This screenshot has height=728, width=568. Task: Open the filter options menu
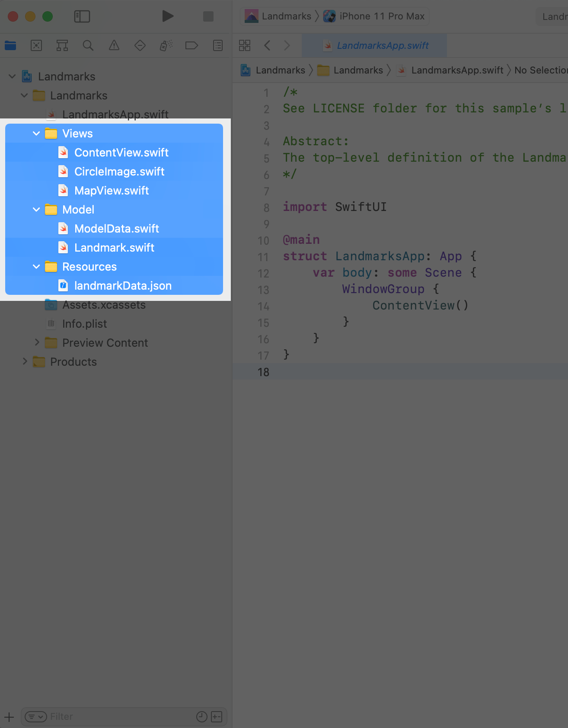coord(35,717)
